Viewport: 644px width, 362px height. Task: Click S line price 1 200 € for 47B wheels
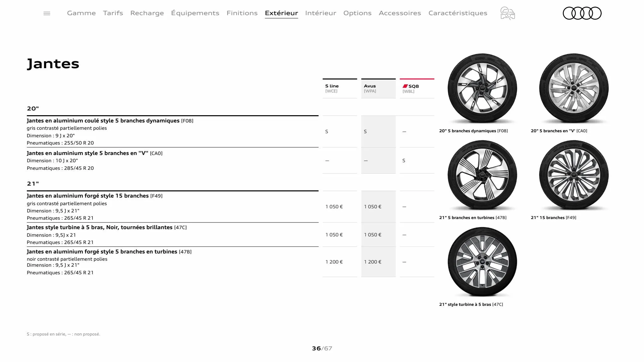pos(334,262)
